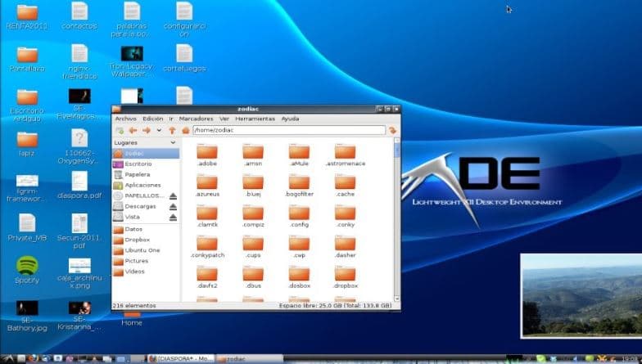642x364 pixels.
Task: Click the New Tab toolbar icon
Action: [120, 131]
